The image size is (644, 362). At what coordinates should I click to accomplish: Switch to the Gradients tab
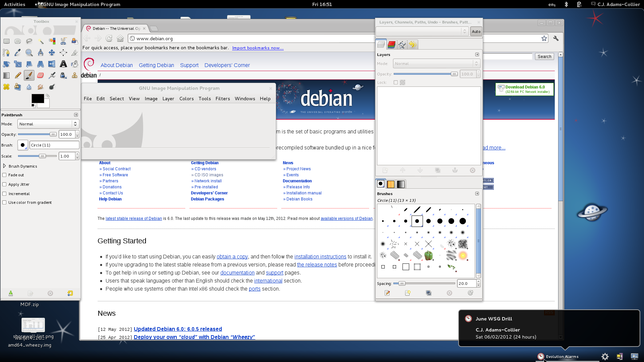pos(401,184)
